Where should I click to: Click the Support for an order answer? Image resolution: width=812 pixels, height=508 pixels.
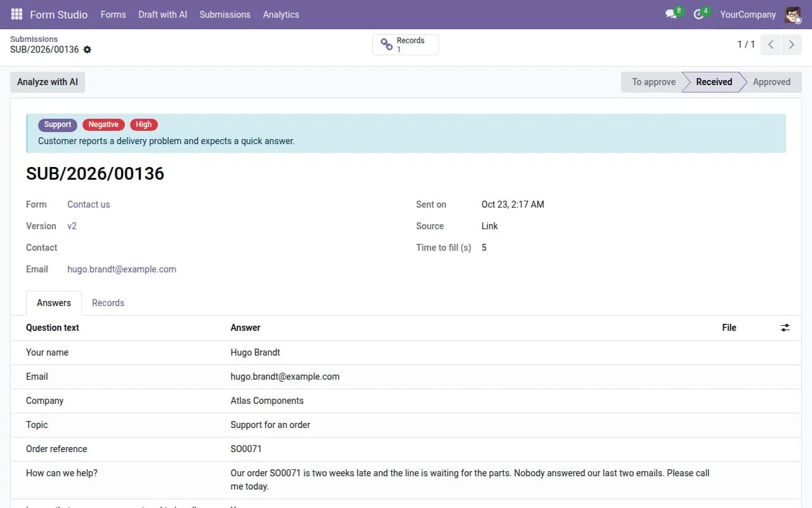pos(270,425)
